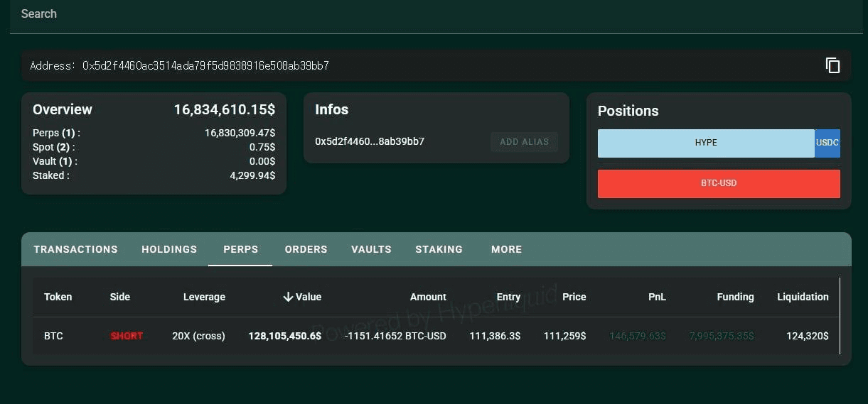Image resolution: width=868 pixels, height=404 pixels.
Task: Copy the wallet address with the copy icon
Action: (832, 65)
